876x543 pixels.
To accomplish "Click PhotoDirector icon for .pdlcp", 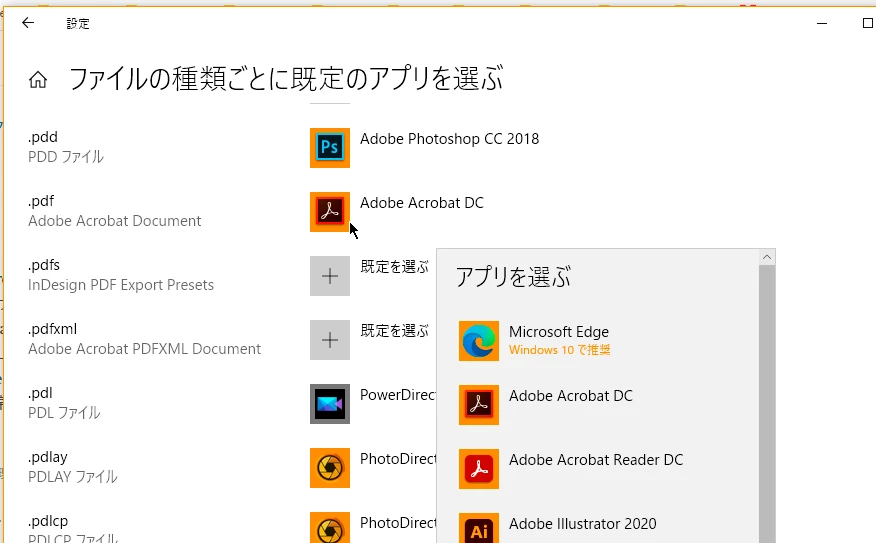I will pos(330,528).
